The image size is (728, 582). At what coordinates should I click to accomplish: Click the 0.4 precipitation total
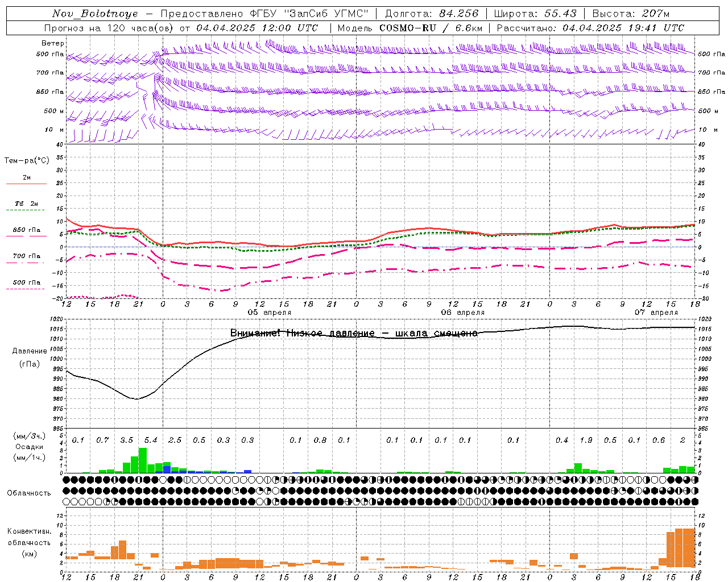(x=562, y=440)
